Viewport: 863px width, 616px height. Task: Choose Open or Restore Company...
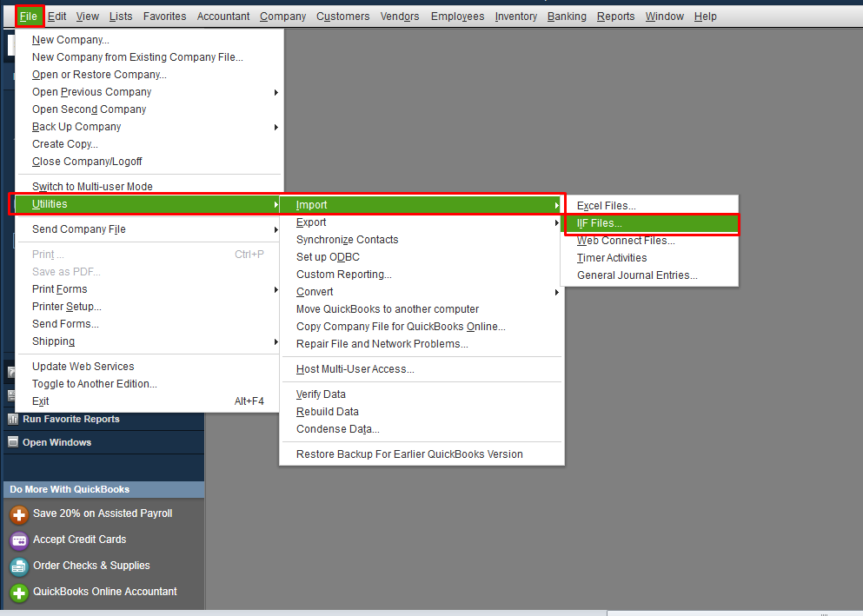pos(149,74)
